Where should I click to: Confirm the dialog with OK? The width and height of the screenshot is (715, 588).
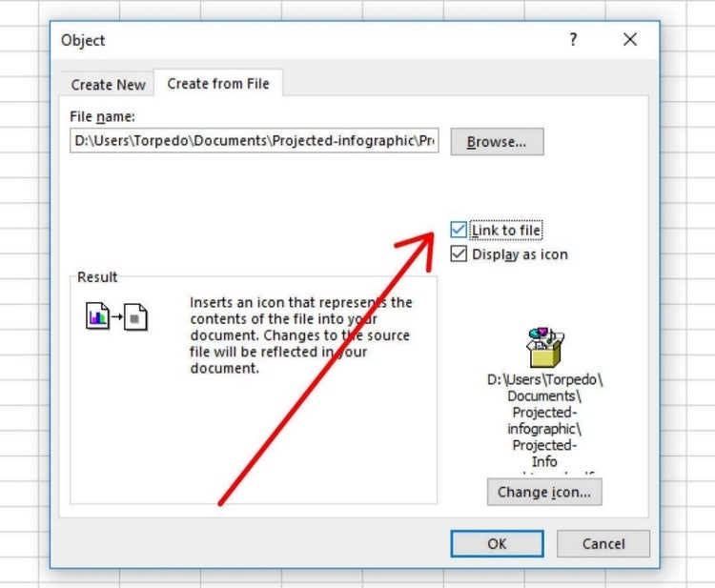click(497, 543)
